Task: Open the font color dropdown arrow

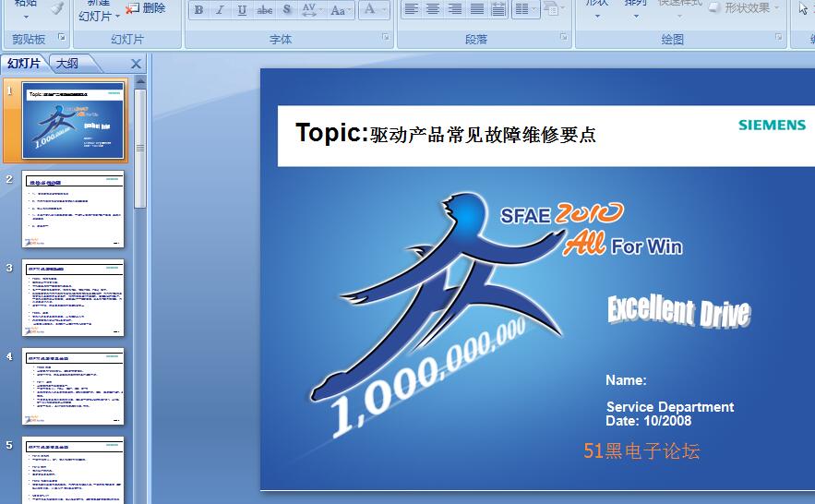Action: [x=385, y=10]
